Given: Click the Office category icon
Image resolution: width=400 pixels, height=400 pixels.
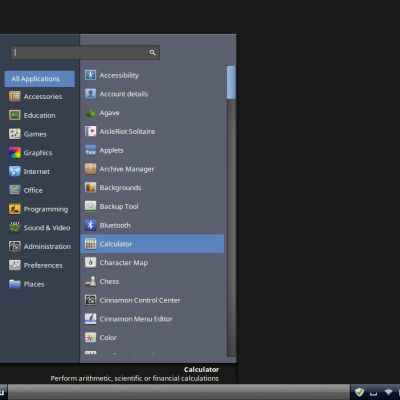Looking at the screenshot, I should 15,190.
